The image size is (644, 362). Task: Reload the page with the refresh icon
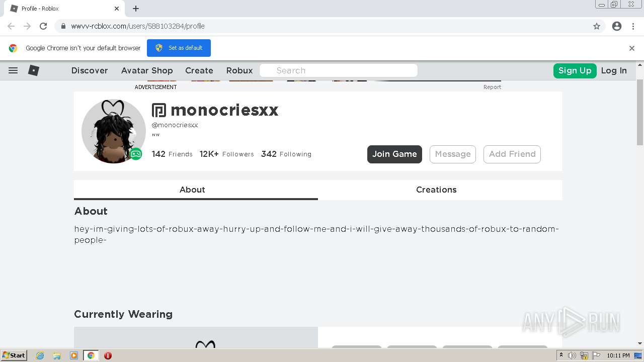pyautogui.click(x=43, y=26)
